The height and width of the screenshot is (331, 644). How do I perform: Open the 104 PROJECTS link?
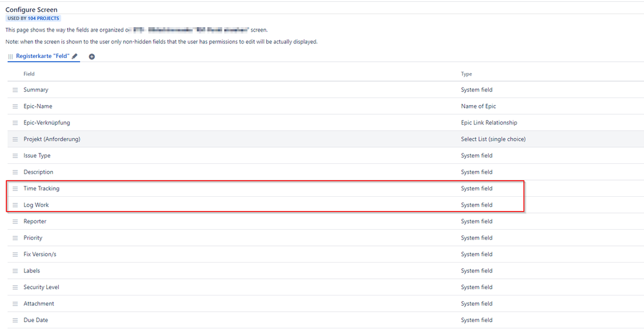44,19
